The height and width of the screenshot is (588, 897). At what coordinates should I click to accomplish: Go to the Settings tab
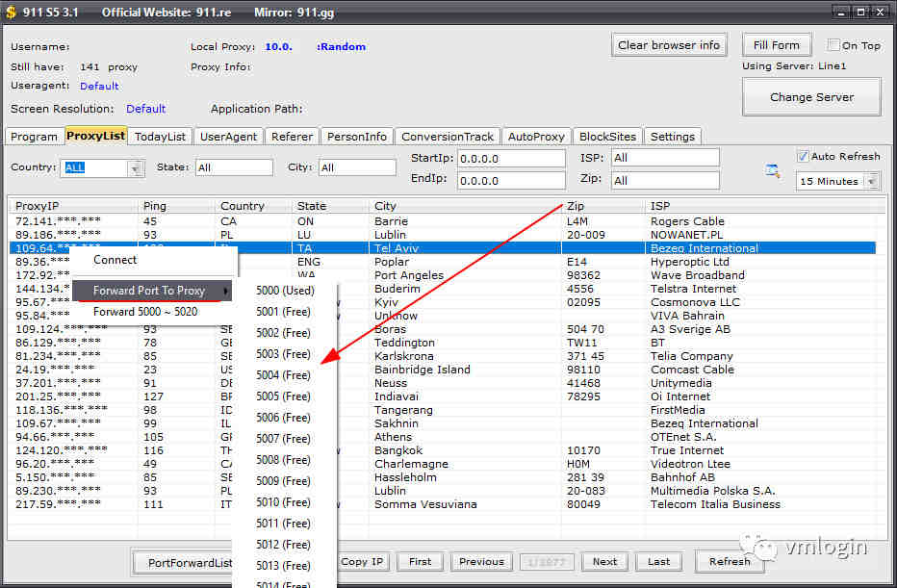point(672,137)
